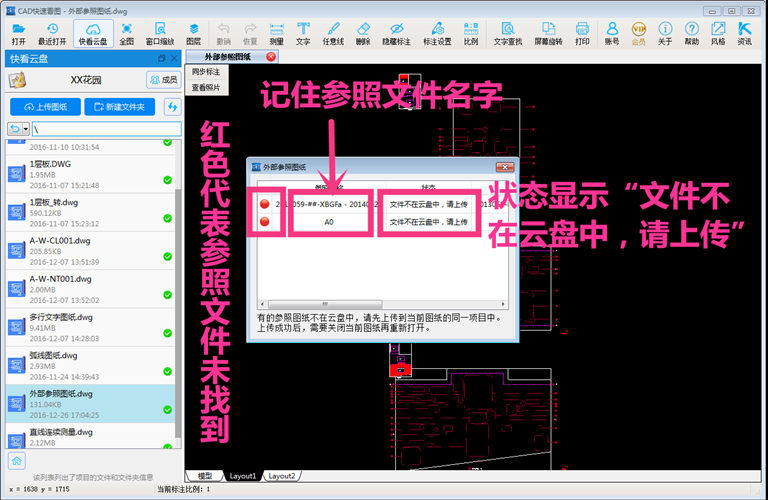The image size is (768, 500).
Task: Click the 成员 members button
Action: (164, 79)
